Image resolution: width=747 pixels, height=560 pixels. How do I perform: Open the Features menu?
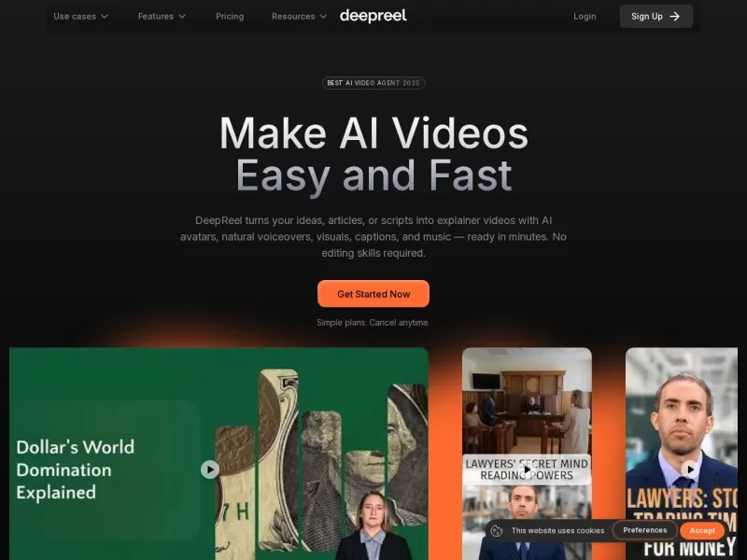coord(162,16)
